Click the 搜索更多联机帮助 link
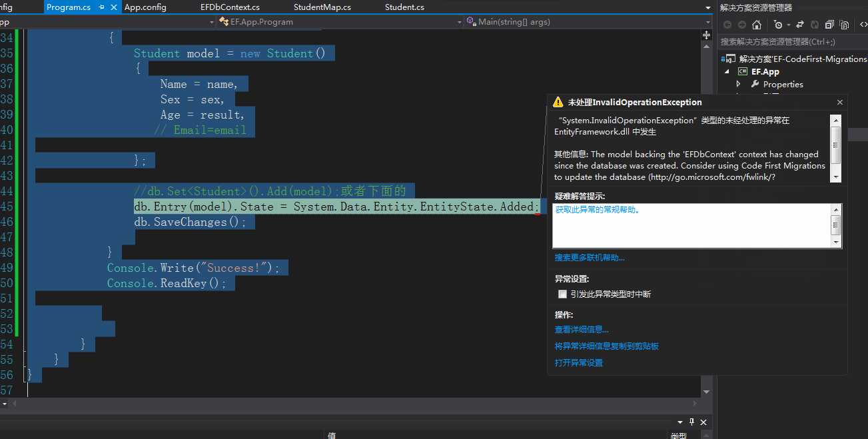Viewport: 868px width, 439px height. pyautogui.click(x=590, y=258)
